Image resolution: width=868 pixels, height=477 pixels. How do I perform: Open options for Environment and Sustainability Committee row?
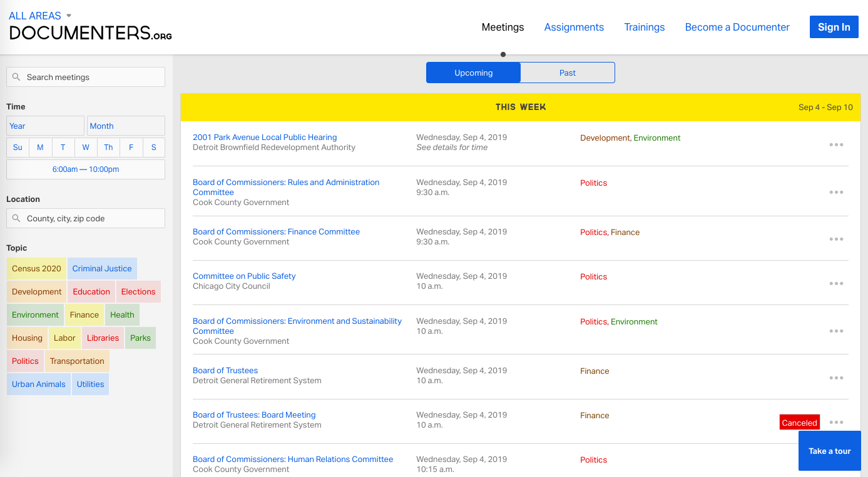tap(836, 331)
